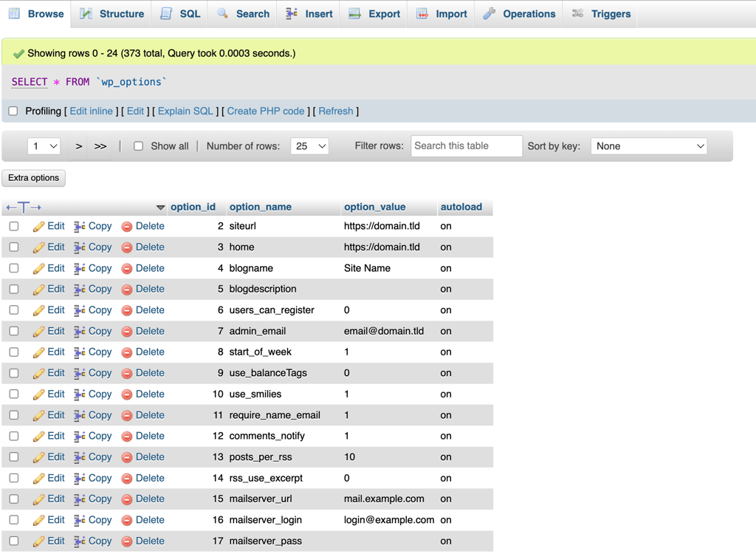Enable the Profiling checkbox
This screenshot has height=554, width=756.
click(13, 111)
